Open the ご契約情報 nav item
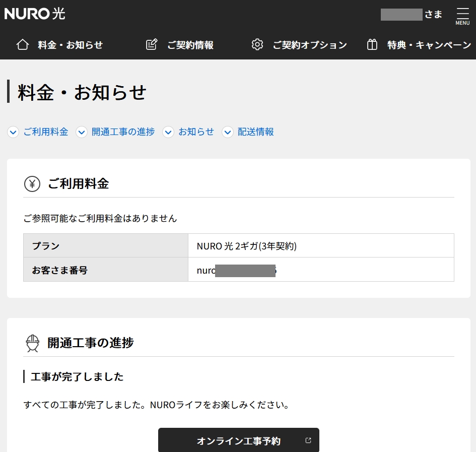The image size is (476, 452). [x=180, y=45]
